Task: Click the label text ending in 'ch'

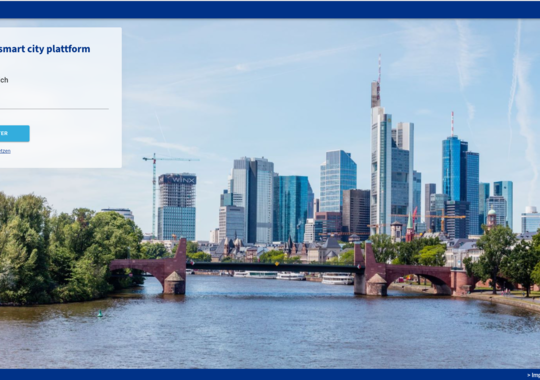Action: pyautogui.click(x=4, y=80)
